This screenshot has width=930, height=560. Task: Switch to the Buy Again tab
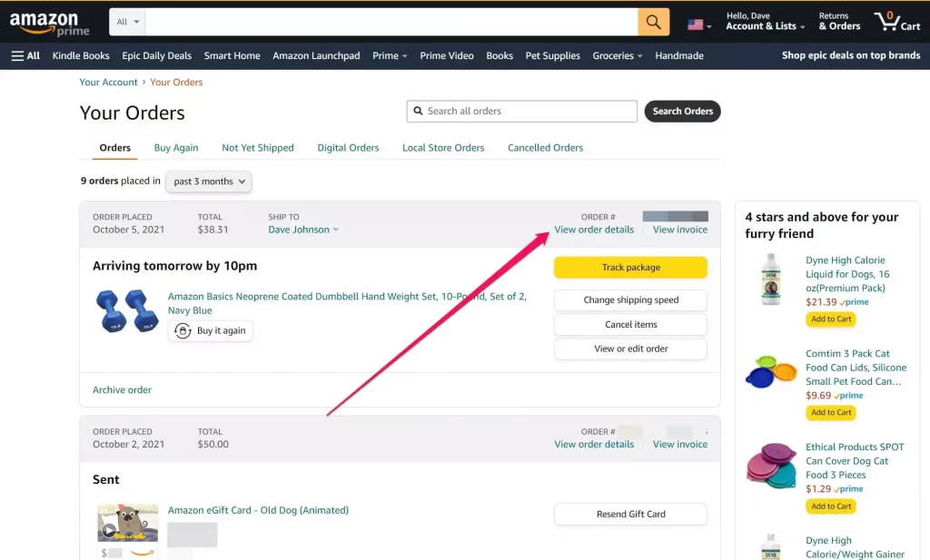pyautogui.click(x=176, y=148)
